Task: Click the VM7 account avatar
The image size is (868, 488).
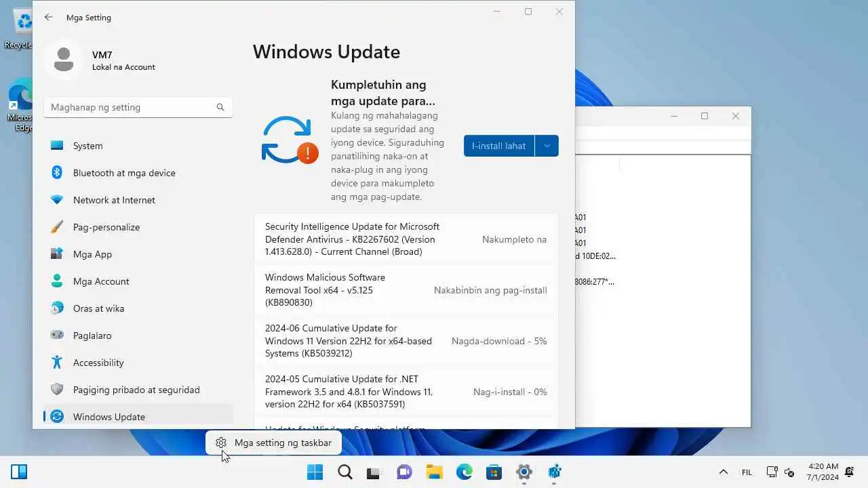Action: click(64, 60)
